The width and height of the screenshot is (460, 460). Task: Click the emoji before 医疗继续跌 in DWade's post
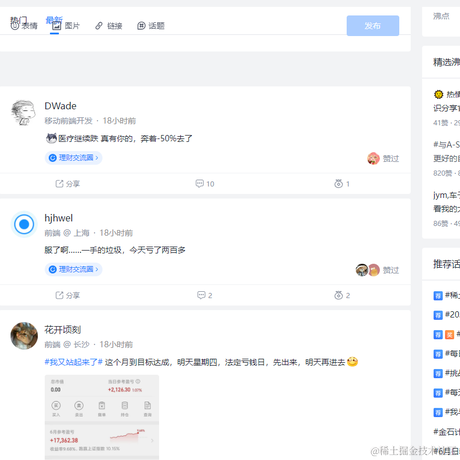click(x=51, y=138)
